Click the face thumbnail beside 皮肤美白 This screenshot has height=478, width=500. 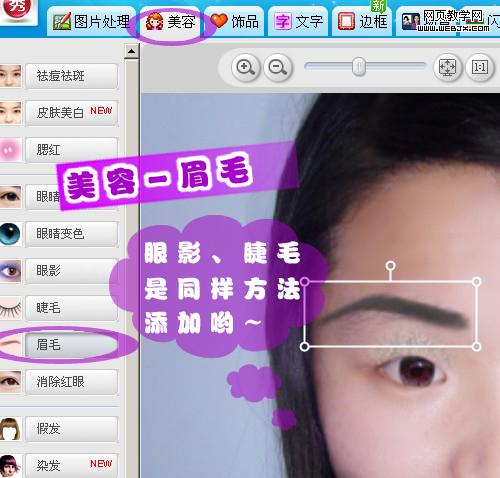pos(11,113)
